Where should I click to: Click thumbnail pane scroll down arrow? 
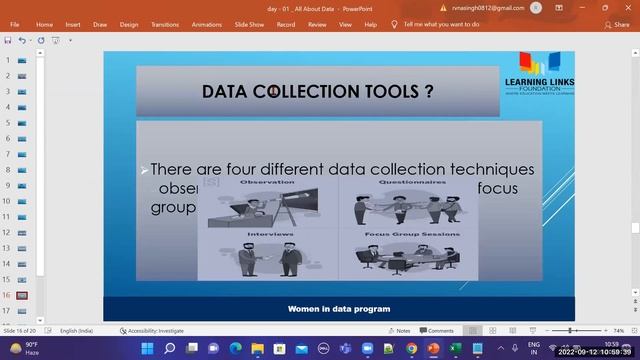[40, 320]
